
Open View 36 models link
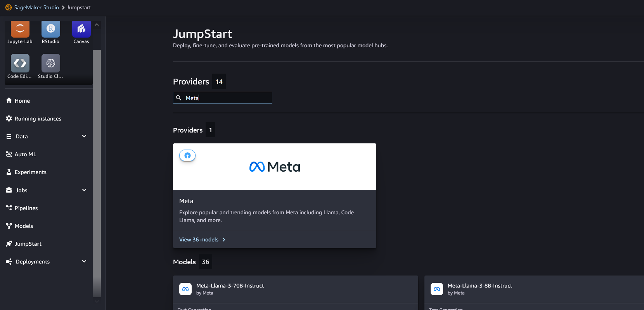click(x=199, y=239)
